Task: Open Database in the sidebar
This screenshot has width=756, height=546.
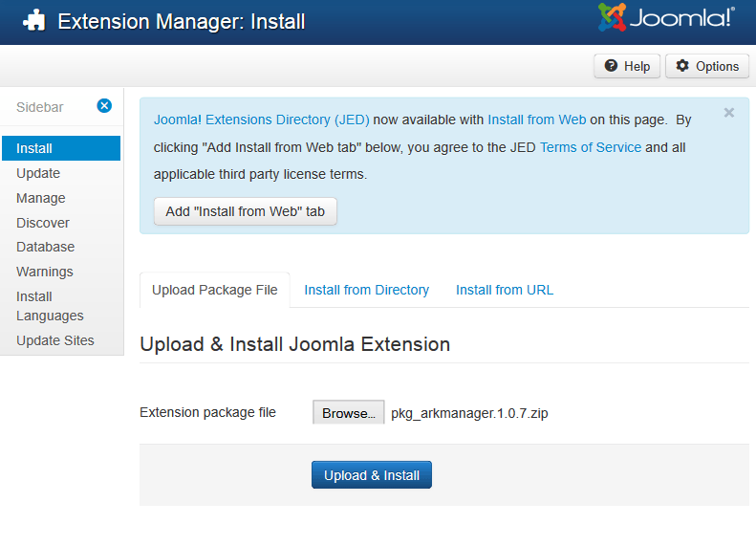Action: tap(45, 247)
